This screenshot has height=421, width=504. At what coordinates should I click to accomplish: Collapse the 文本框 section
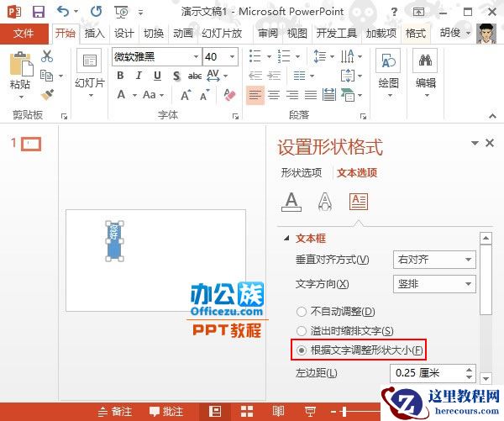[286, 239]
